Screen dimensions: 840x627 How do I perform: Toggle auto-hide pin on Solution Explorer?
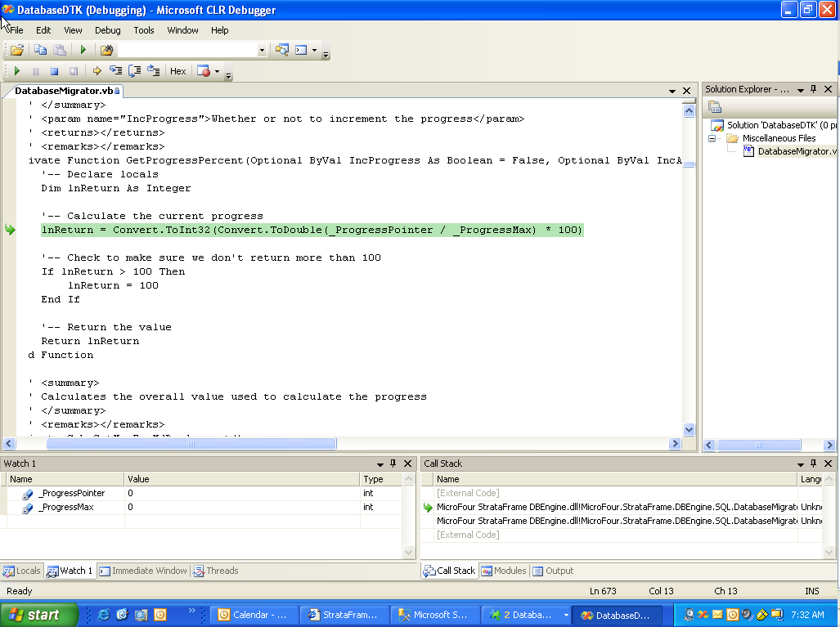pos(813,89)
